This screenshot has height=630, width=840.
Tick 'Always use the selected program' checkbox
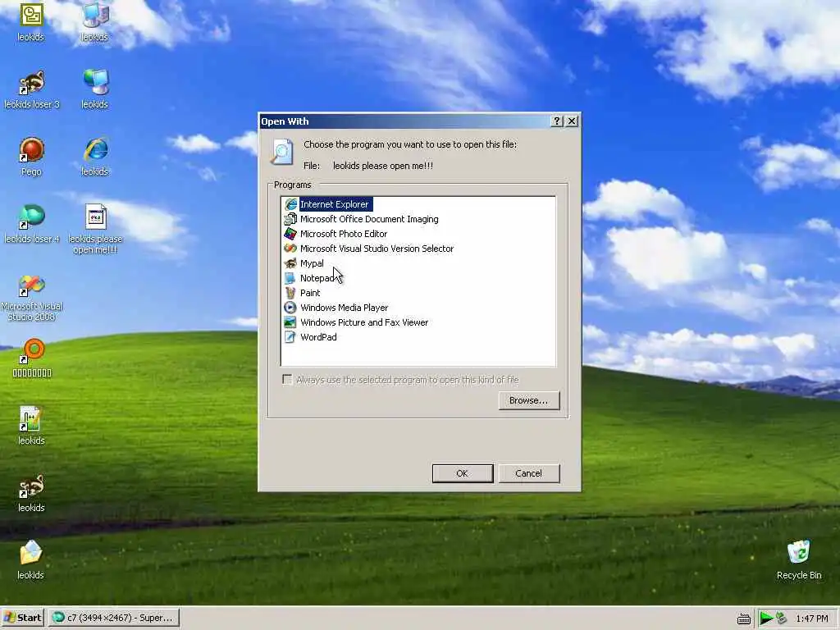coord(288,380)
